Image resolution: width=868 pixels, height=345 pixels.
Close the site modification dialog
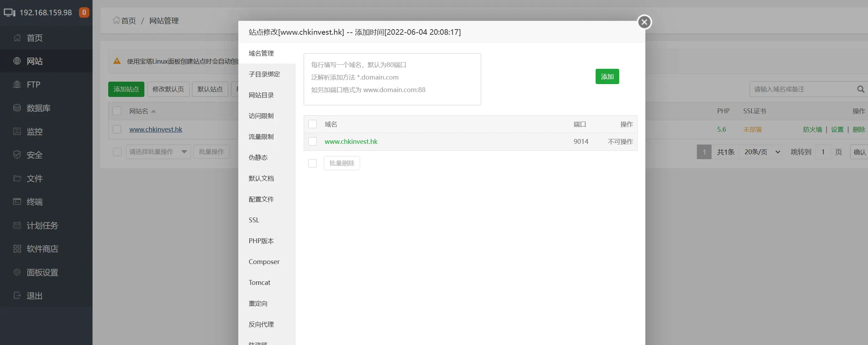(x=644, y=22)
